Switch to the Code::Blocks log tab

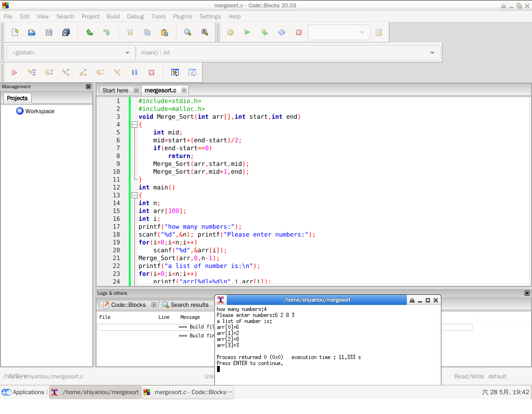(128, 305)
